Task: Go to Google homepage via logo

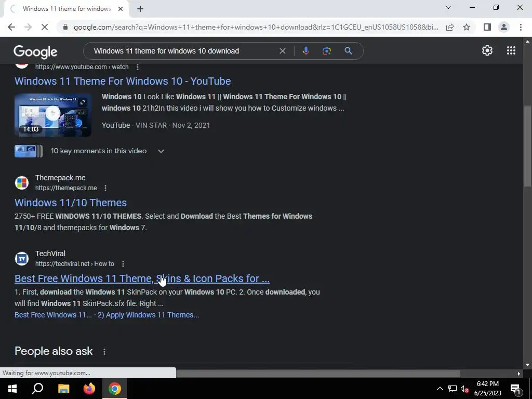Action: (x=35, y=51)
